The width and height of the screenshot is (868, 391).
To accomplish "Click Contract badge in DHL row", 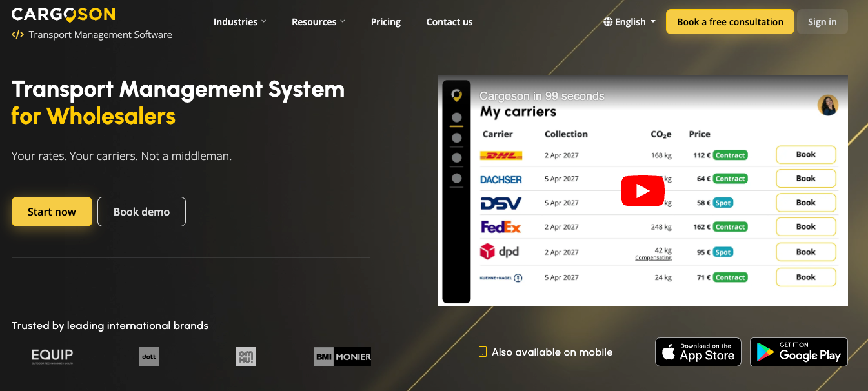I will pos(730,155).
